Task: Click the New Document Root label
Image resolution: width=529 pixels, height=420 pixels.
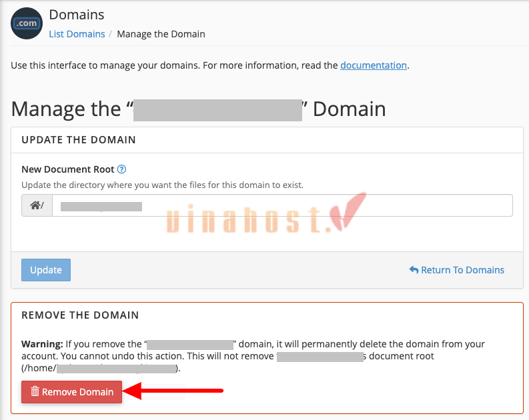Action: (x=68, y=169)
